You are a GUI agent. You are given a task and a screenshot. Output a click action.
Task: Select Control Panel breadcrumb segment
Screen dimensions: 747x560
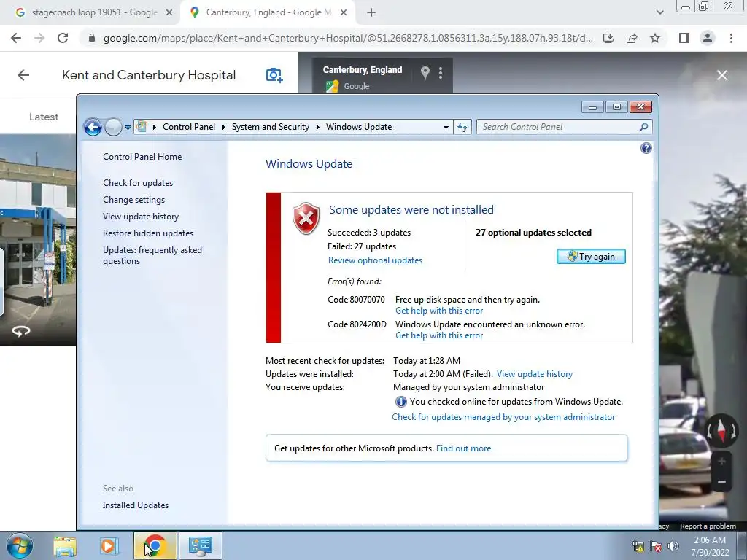(189, 127)
